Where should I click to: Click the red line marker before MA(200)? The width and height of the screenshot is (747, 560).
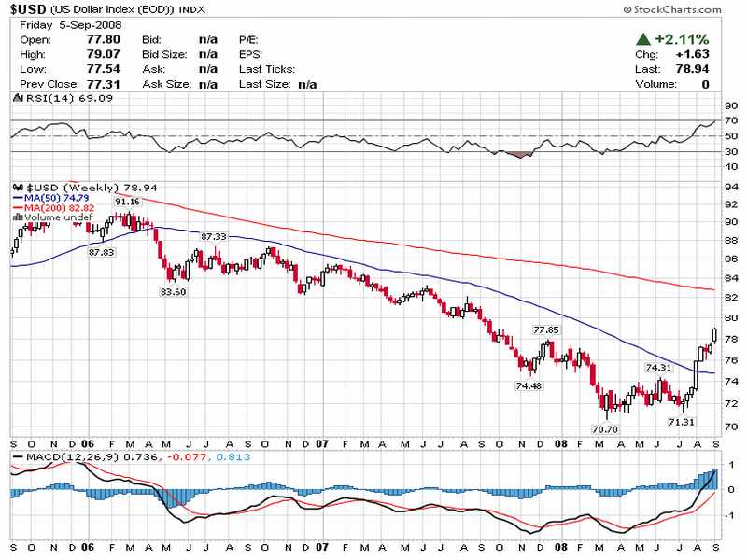point(18,207)
